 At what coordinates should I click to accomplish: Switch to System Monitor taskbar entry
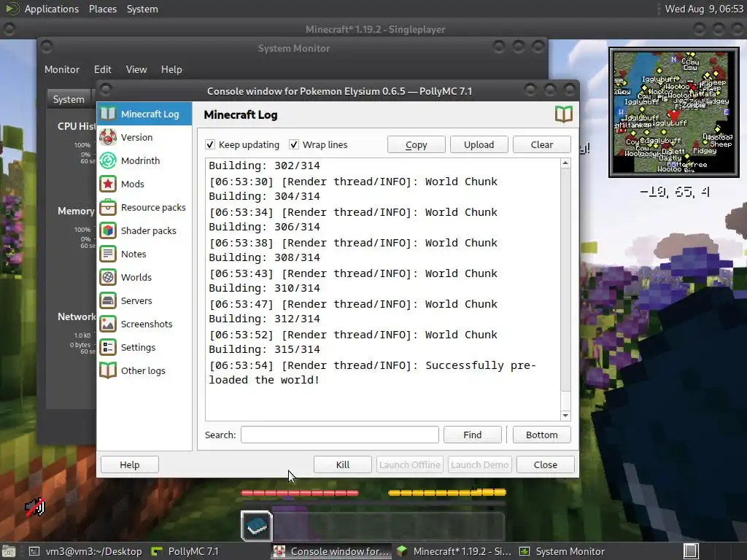pos(562,551)
